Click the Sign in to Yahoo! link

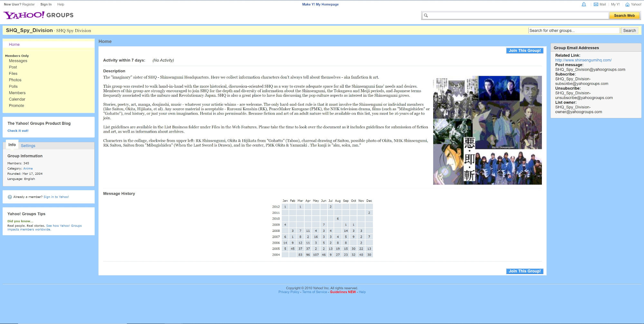pyautogui.click(x=56, y=197)
